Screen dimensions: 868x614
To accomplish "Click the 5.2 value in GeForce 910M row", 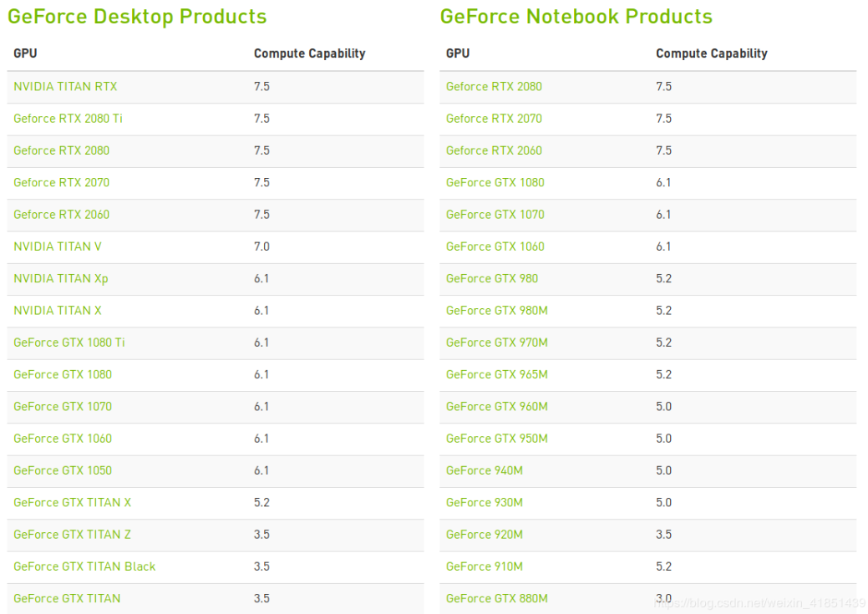I will coord(663,566).
